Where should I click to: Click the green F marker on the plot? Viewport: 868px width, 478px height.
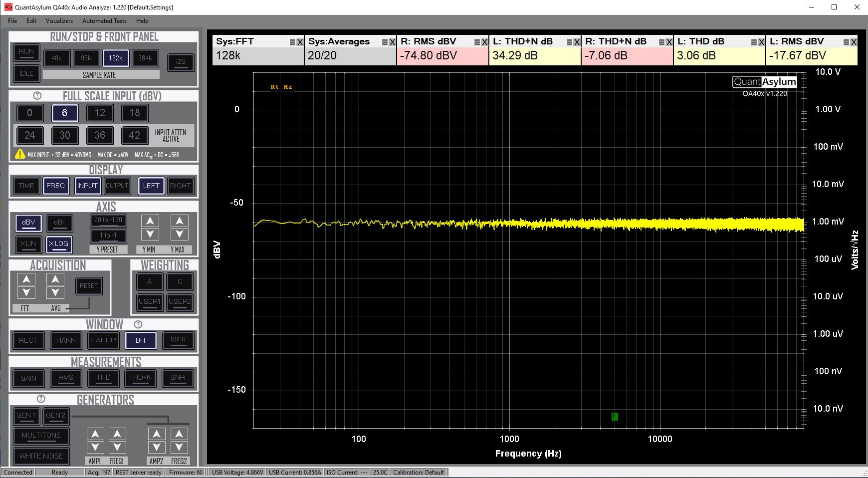point(615,416)
